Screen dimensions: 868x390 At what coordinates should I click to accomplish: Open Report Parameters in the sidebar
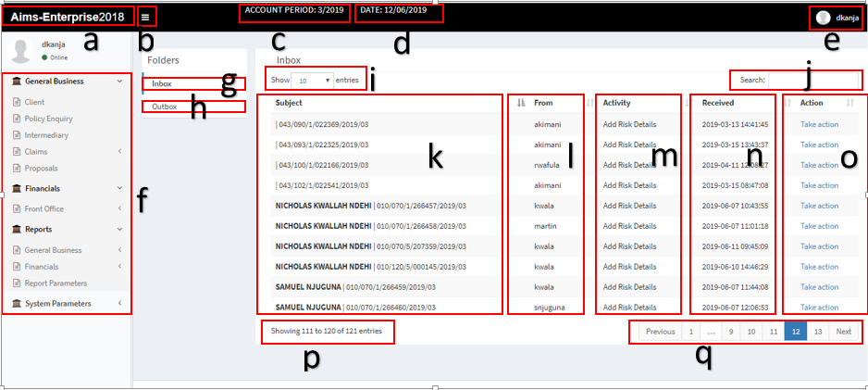(x=56, y=283)
